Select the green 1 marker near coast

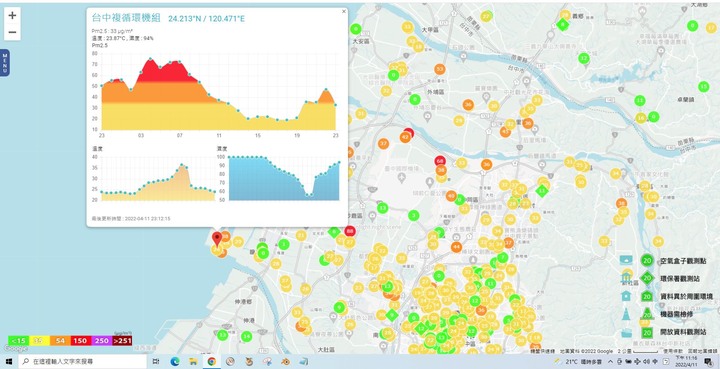click(x=284, y=245)
